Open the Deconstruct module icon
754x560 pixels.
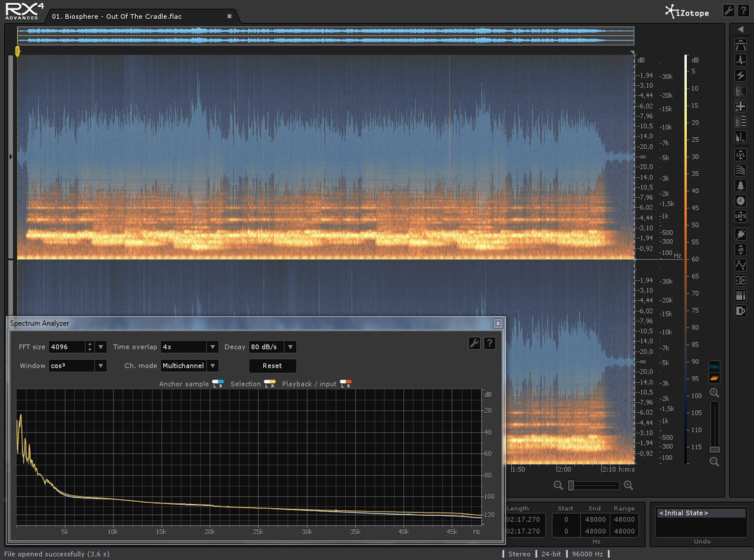point(741,122)
